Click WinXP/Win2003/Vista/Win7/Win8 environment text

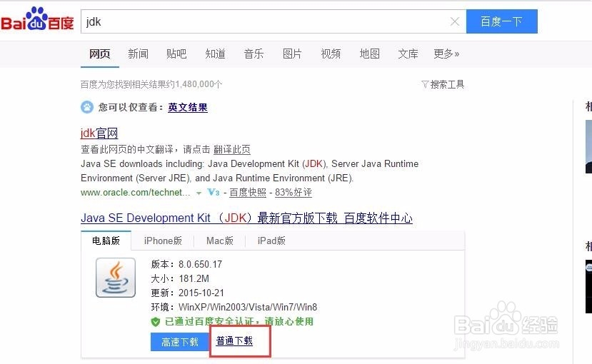pyautogui.click(x=248, y=308)
